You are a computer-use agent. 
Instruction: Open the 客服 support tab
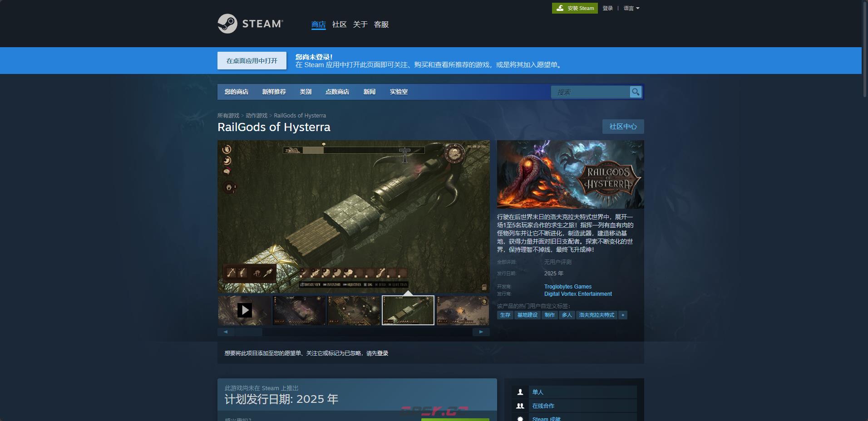click(381, 24)
